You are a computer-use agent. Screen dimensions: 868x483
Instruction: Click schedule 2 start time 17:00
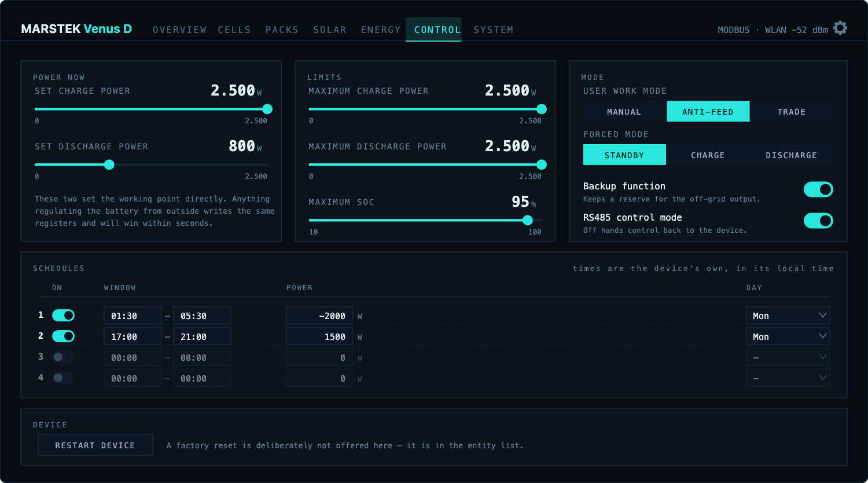(133, 336)
